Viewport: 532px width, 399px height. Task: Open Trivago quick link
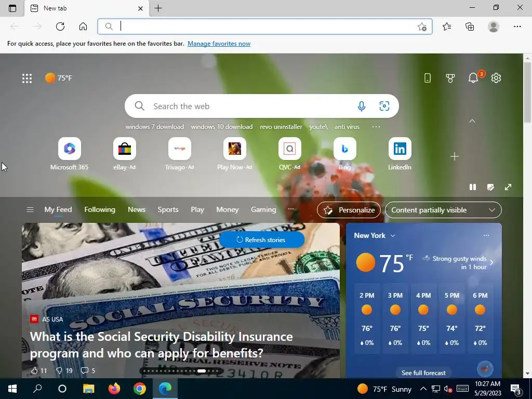coord(179,154)
